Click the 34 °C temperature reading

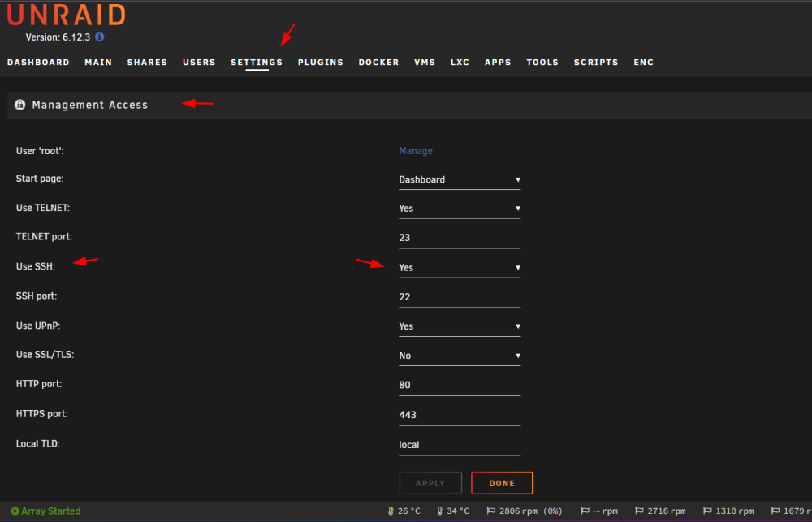click(x=458, y=511)
